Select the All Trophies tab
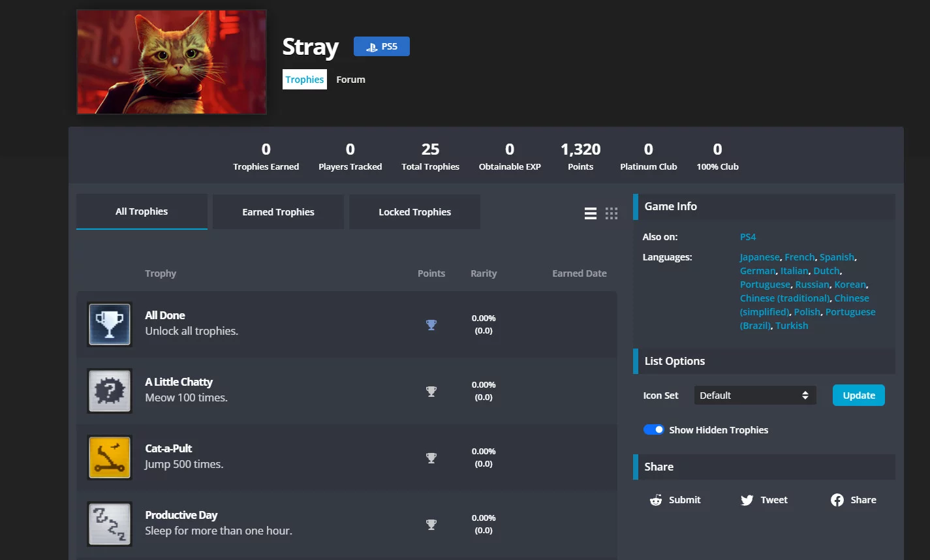This screenshot has width=930, height=560. 142,211
